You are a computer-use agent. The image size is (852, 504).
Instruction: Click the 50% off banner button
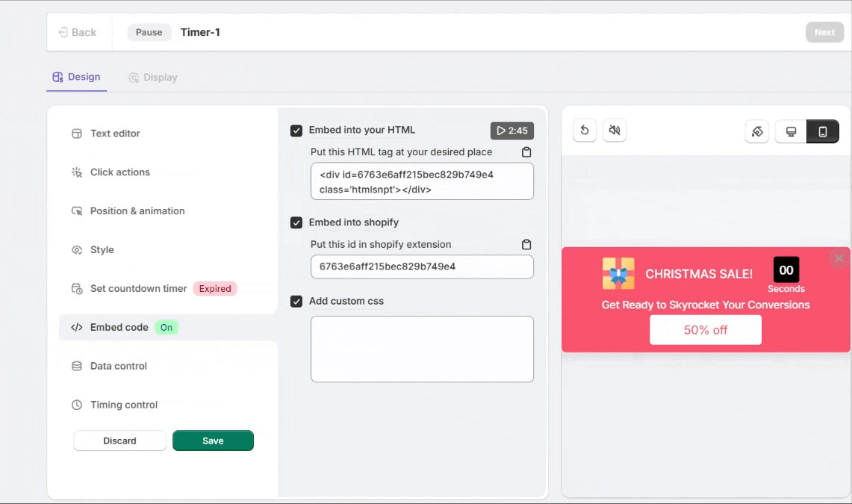pyautogui.click(x=706, y=330)
